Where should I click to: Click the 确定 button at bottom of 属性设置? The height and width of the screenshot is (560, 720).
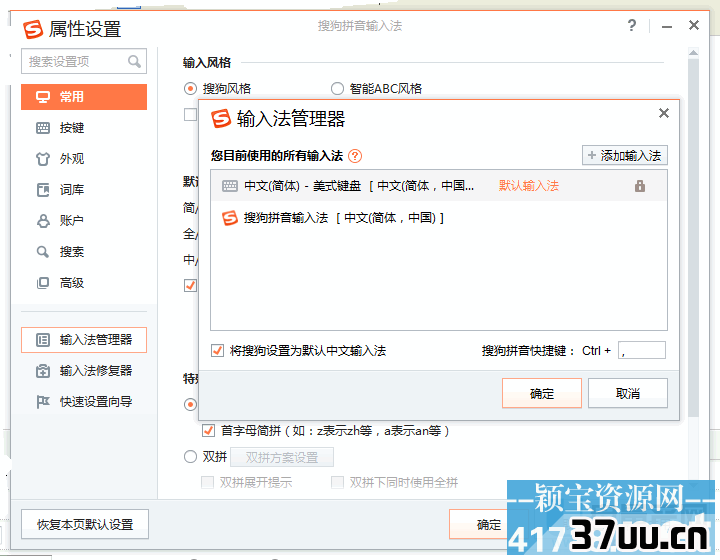[x=489, y=524]
